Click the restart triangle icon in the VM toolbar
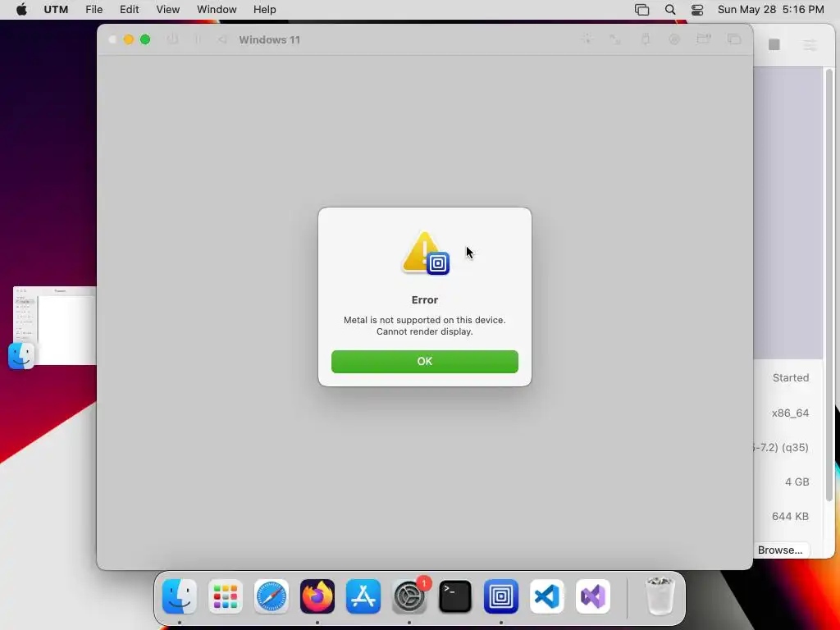Viewport: 840px width, 630px height. tap(222, 39)
